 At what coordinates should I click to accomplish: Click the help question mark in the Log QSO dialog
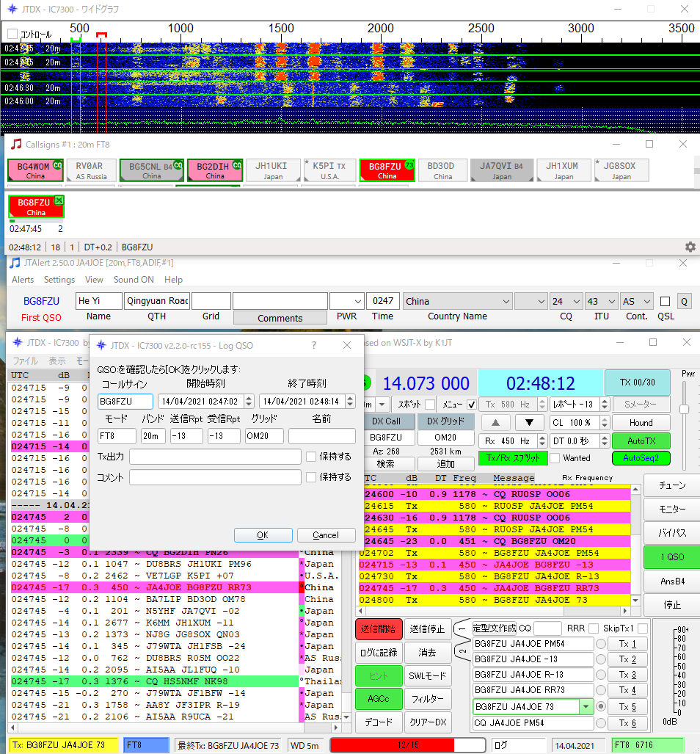314,345
